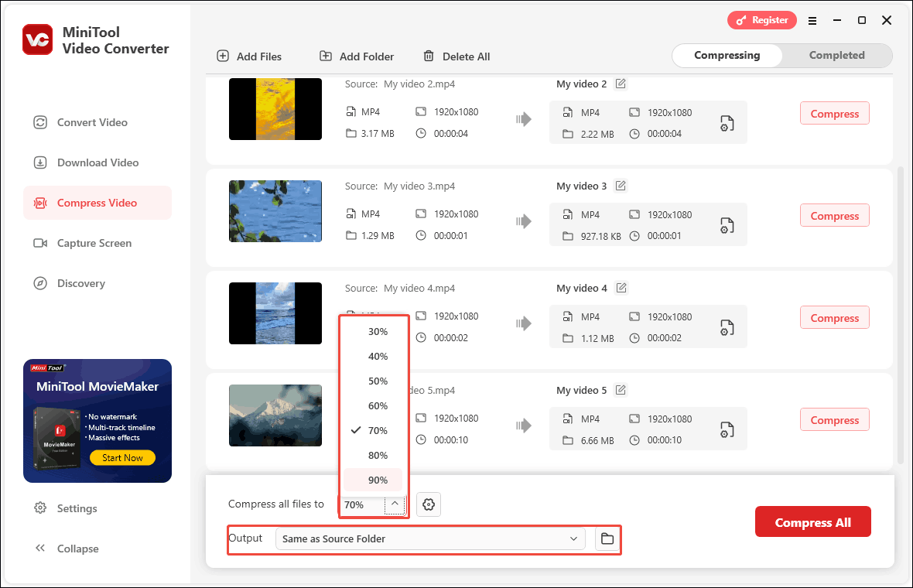Compress My video 5
The height and width of the screenshot is (588, 913).
[x=834, y=420]
